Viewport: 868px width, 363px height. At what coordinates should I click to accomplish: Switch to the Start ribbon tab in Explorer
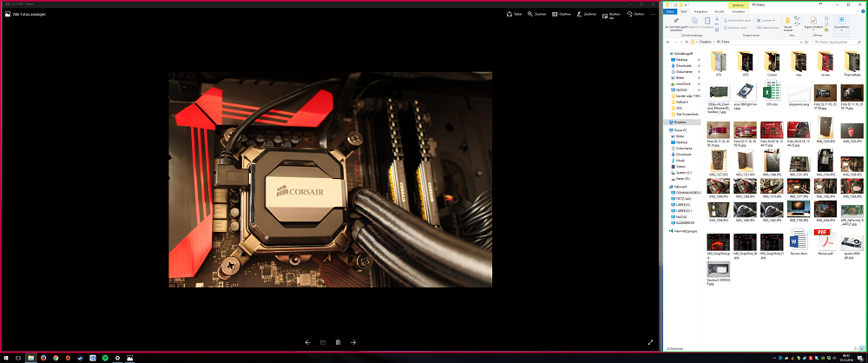coord(684,11)
